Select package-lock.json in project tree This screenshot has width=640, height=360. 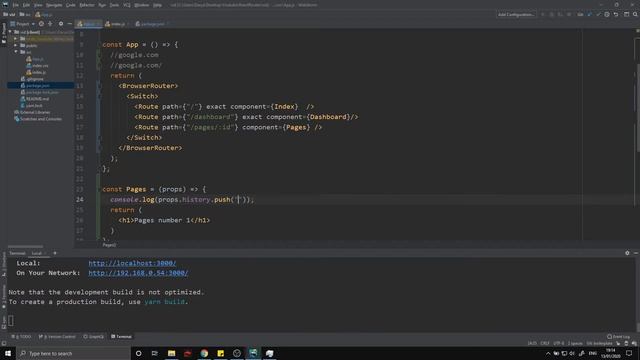(x=39, y=92)
